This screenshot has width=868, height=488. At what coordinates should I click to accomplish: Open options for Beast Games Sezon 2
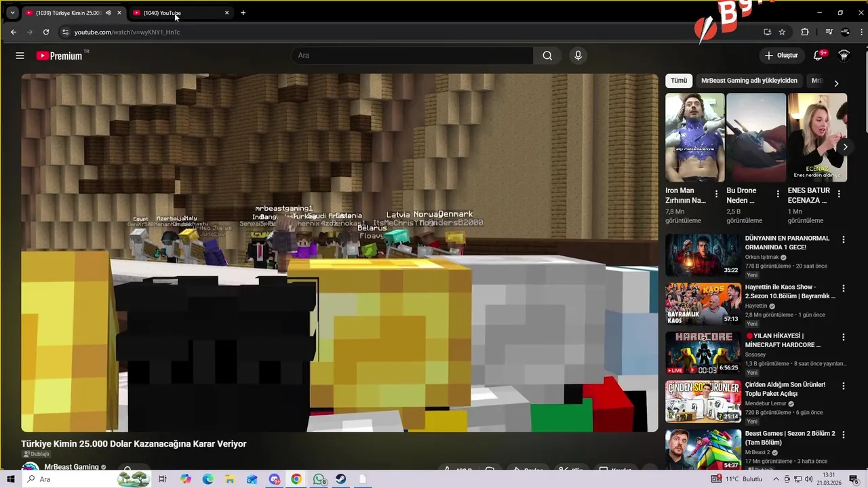coord(844,434)
